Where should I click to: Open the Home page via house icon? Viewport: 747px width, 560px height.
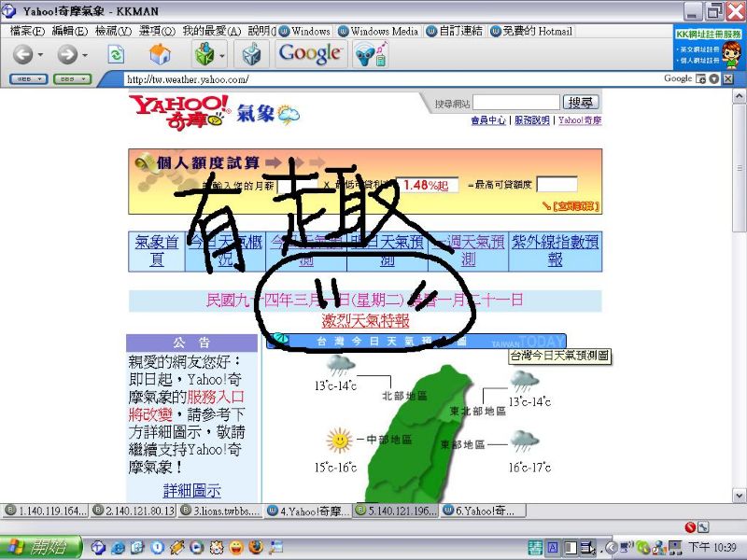tap(160, 54)
